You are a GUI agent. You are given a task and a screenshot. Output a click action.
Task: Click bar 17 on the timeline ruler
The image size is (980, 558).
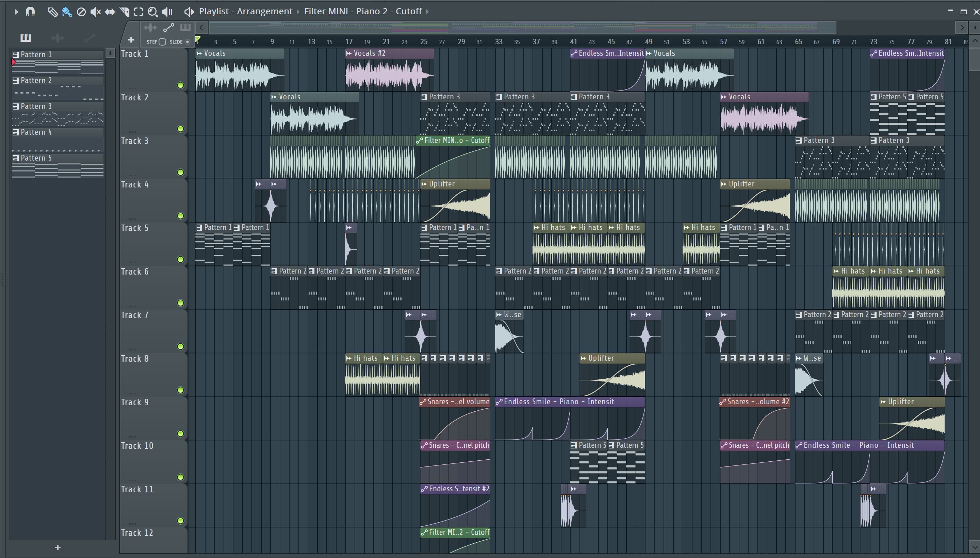pos(349,42)
